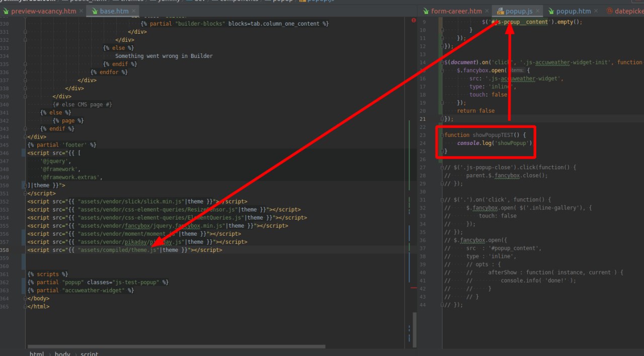Click the '{# else CMS page #}' comment
The image size is (644, 356).
[83, 104]
